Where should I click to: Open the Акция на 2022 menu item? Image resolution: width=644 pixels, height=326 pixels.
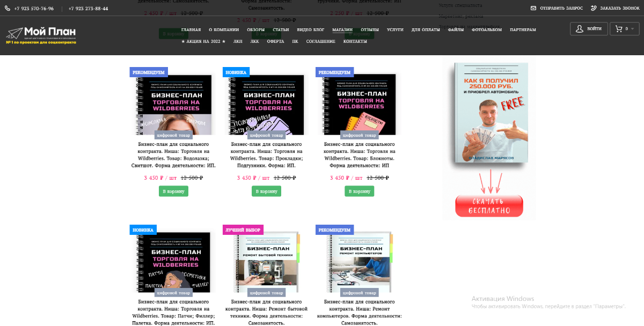coord(203,41)
